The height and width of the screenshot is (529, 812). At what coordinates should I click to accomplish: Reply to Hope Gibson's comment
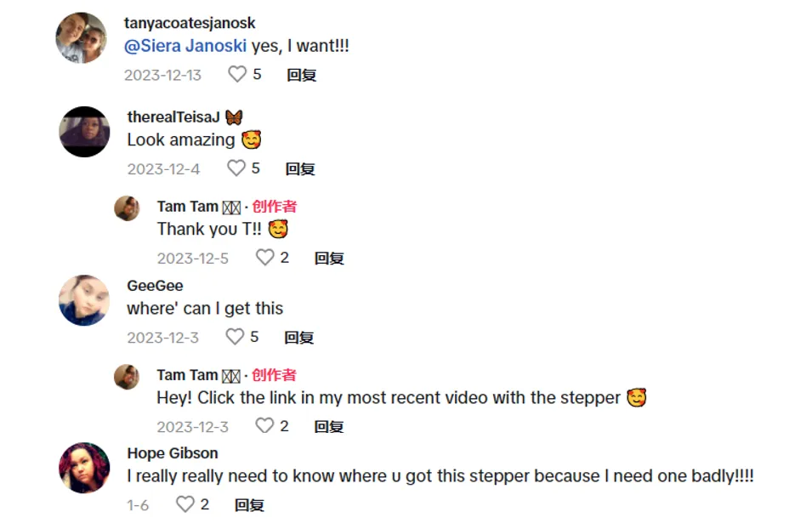tap(249, 505)
